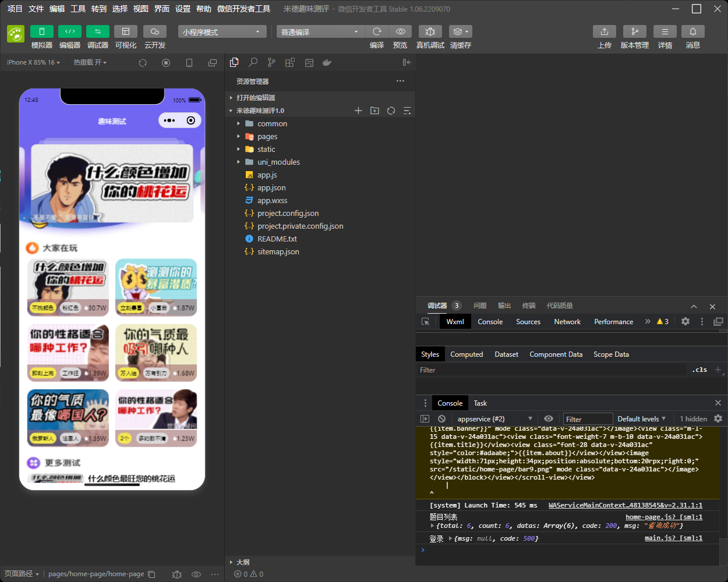Open version management (版本管理)
Image resolution: width=728 pixels, height=582 pixels.
[635, 31]
